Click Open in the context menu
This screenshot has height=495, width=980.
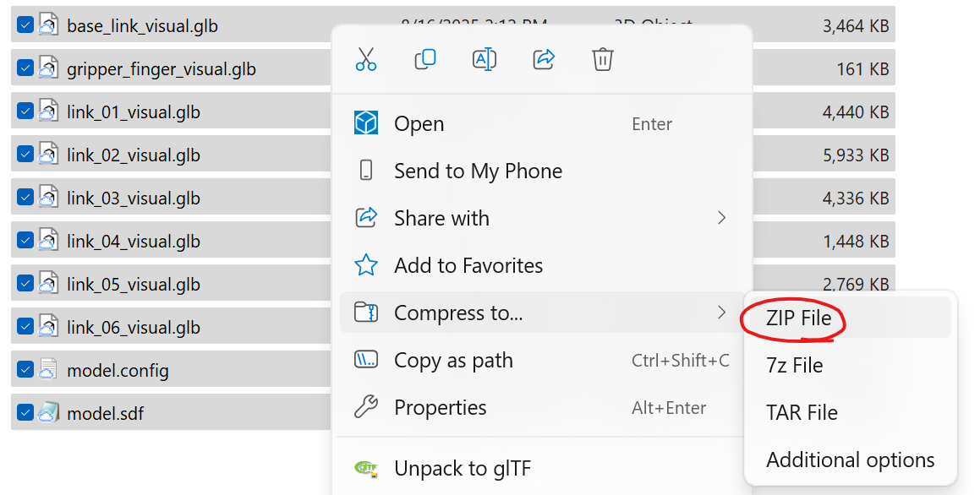click(419, 123)
